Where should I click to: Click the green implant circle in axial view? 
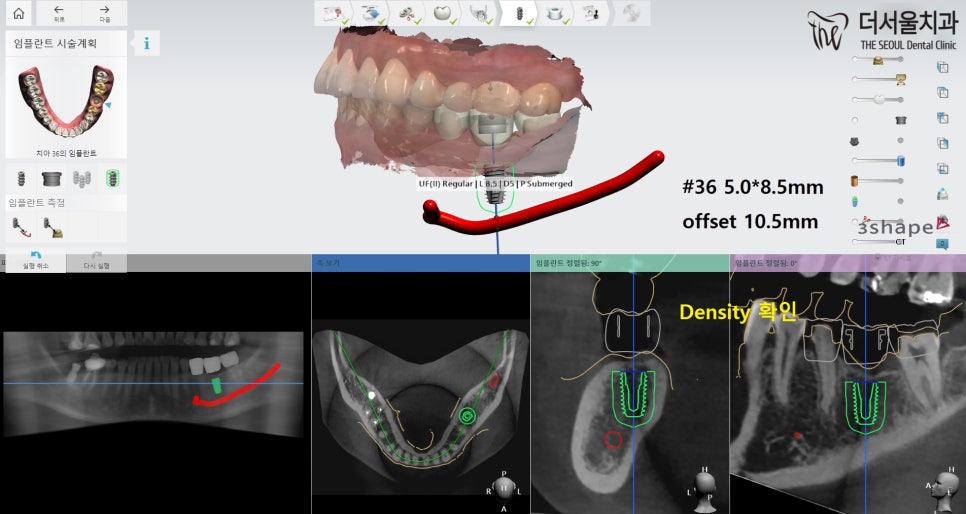point(468,417)
